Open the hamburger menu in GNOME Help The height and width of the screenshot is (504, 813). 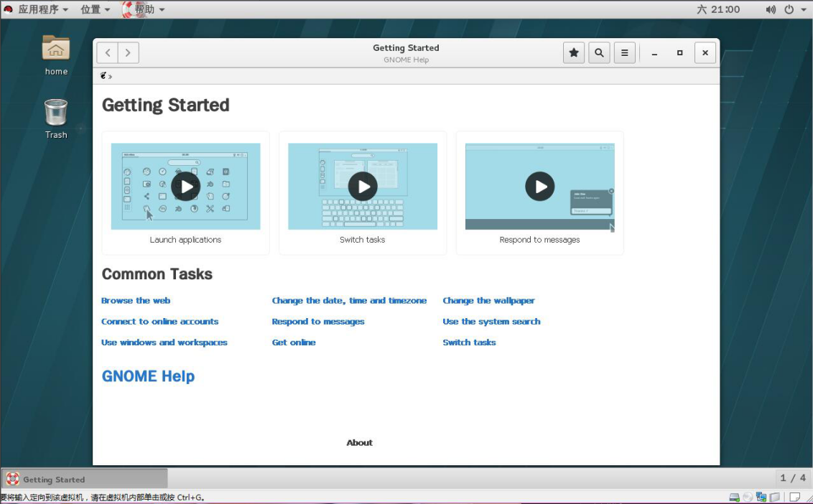(624, 53)
